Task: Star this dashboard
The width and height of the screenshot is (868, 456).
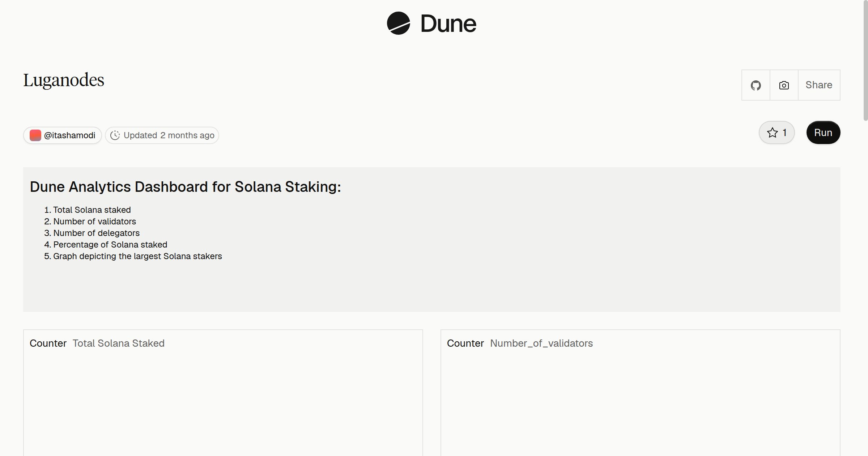Action: coord(776,132)
